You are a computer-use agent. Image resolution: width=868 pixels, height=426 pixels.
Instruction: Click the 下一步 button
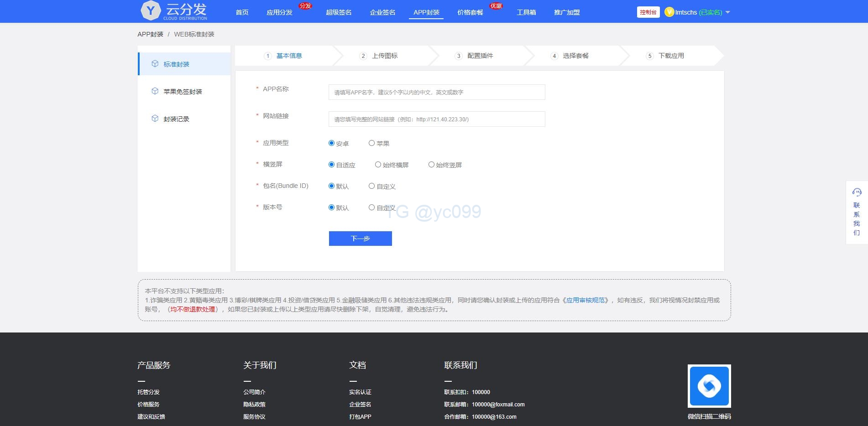[x=360, y=238]
